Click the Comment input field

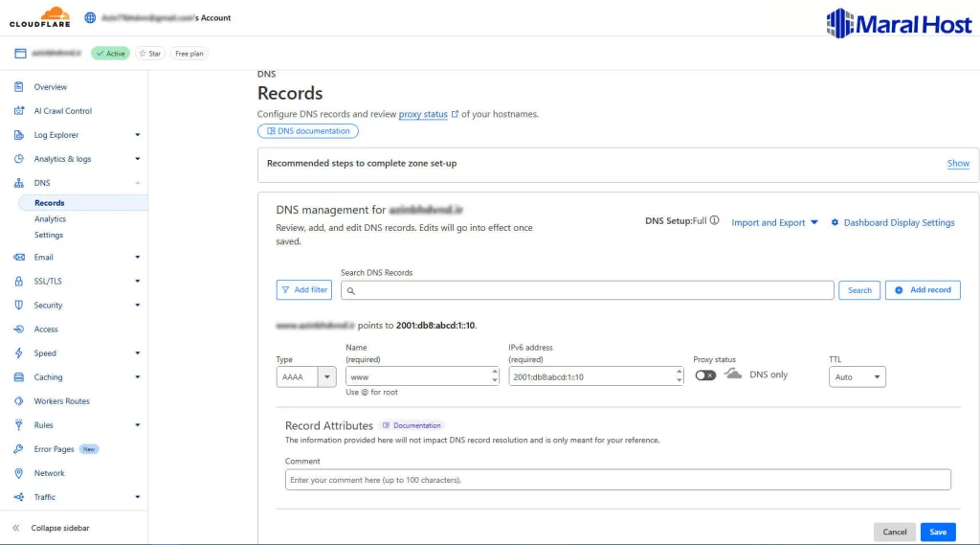tap(617, 480)
